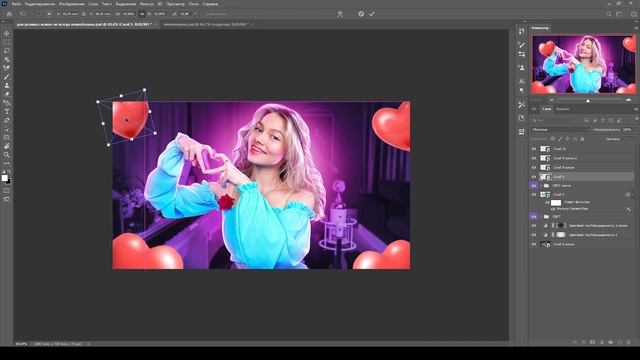Select the Clone Stamp tool

pos(7,85)
